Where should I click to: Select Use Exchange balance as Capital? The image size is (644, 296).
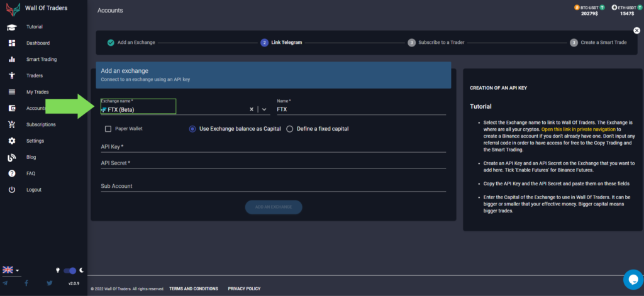(x=192, y=129)
